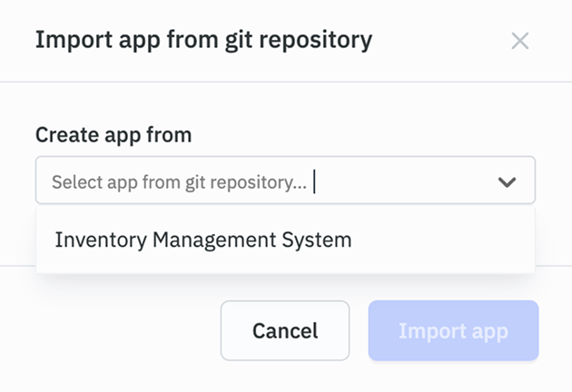Focus the git repository app combo box
This screenshot has height=392, width=572.
[272, 181]
